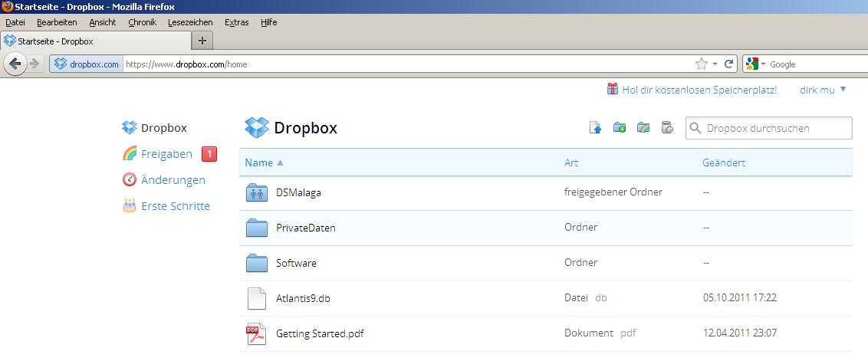
Task: Click the shared folder icon of DSMalaga
Action: 257,192
